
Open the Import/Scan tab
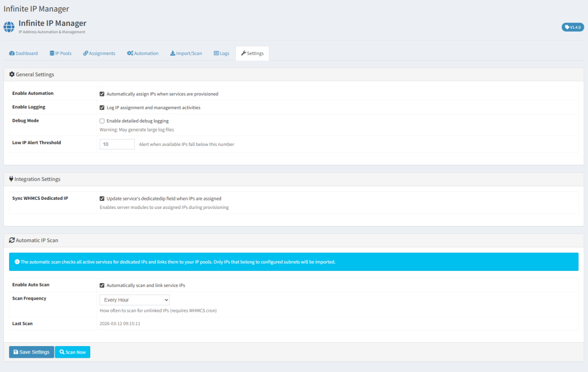click(186, 53)
